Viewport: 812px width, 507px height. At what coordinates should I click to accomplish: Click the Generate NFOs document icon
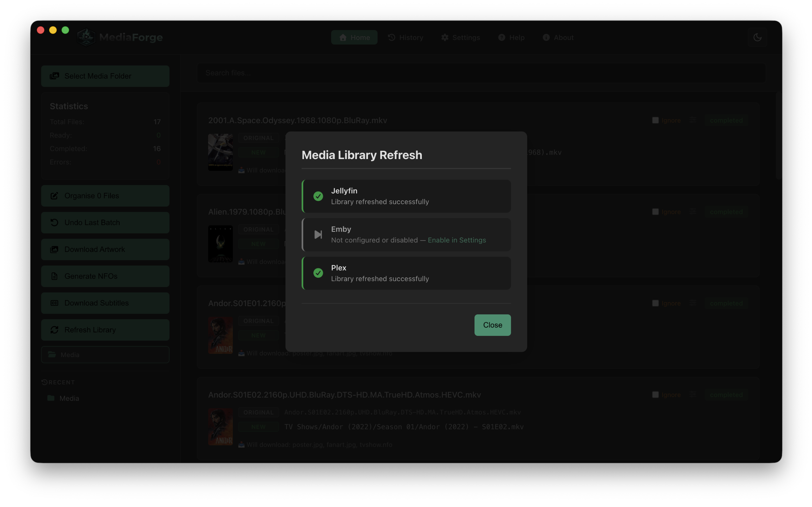coord(55,276)
